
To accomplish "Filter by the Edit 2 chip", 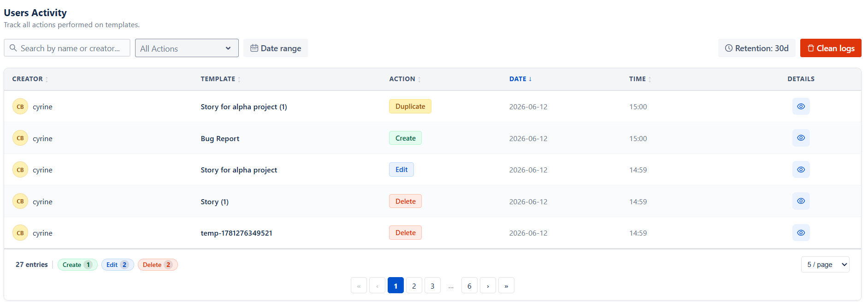I will (x=118, y=265).
